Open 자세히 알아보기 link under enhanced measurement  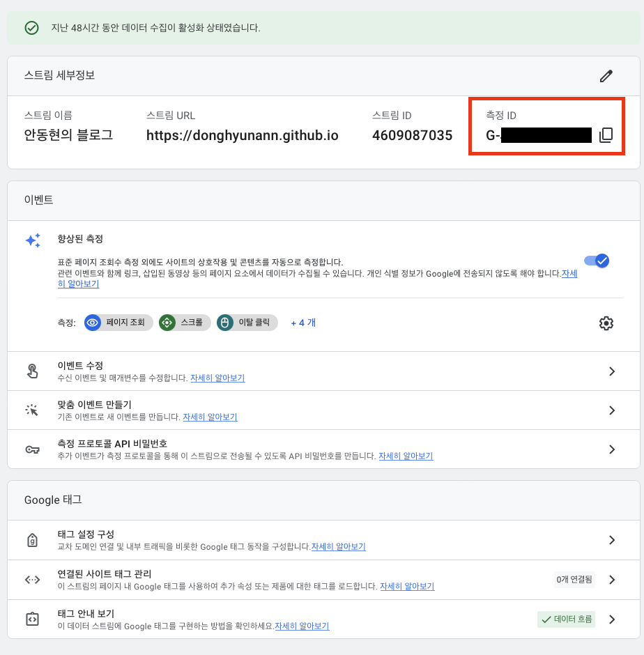[78, 284]
